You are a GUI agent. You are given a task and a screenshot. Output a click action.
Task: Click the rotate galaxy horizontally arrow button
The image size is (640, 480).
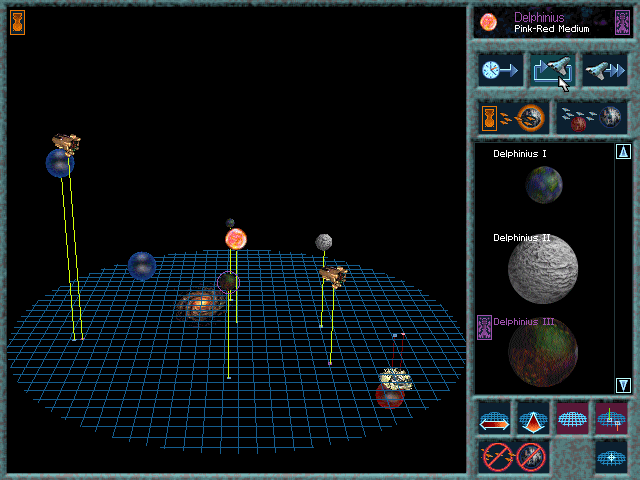[x=494, y=419]
